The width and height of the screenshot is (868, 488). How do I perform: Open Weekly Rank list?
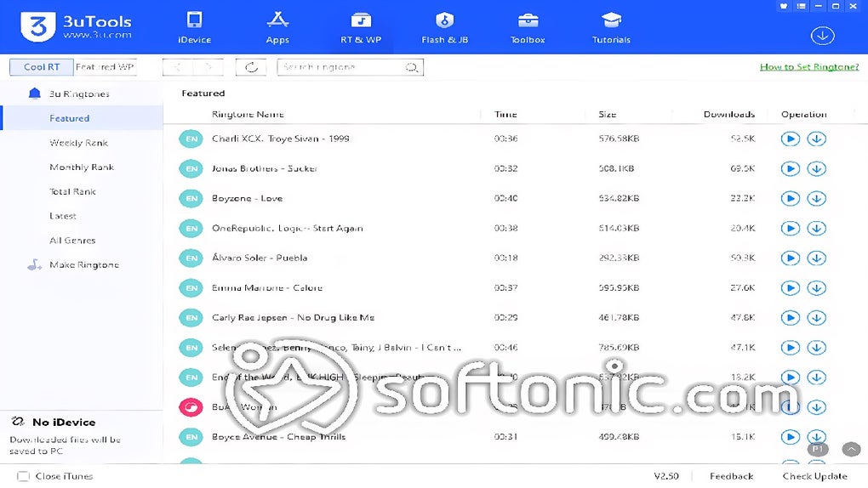tap(78, 143)
